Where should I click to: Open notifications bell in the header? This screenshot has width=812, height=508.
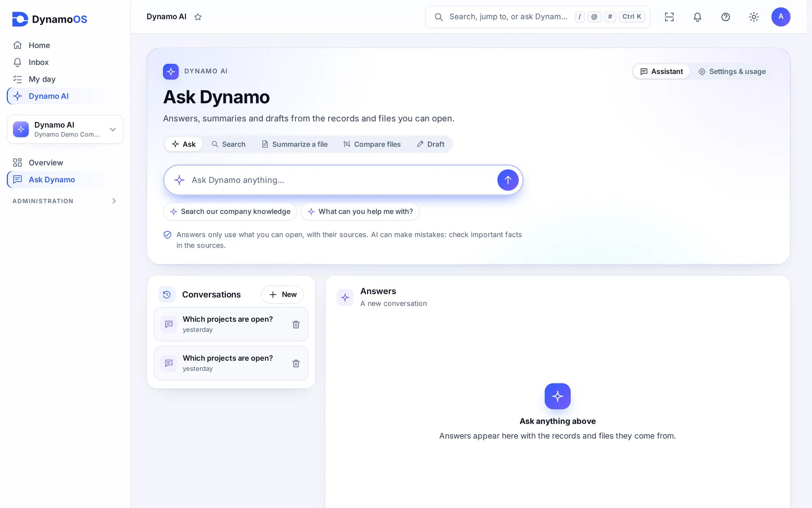(x=697, y=17)
